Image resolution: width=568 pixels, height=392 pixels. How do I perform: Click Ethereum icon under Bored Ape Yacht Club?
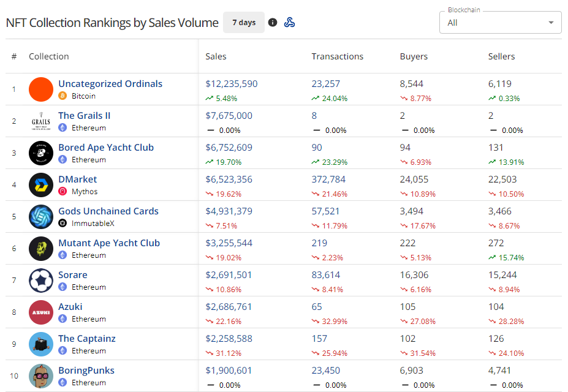click(62, 160)
